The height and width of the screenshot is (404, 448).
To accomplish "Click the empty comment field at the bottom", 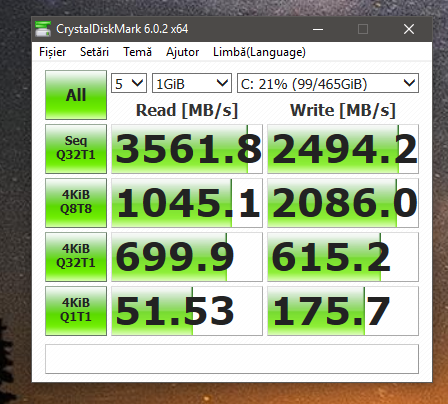I will point(232,359).
